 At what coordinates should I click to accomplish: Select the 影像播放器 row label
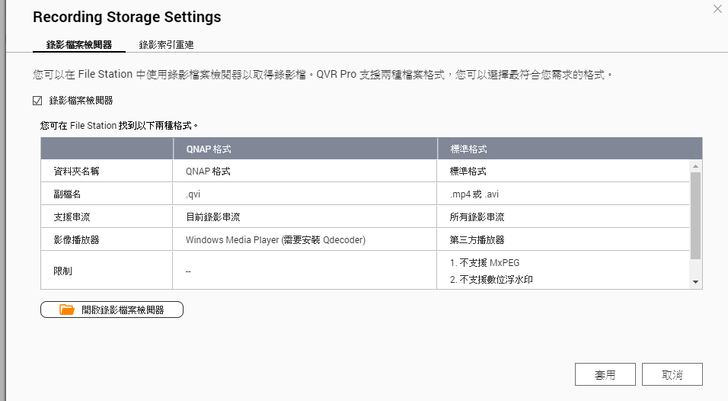point(77,240)
